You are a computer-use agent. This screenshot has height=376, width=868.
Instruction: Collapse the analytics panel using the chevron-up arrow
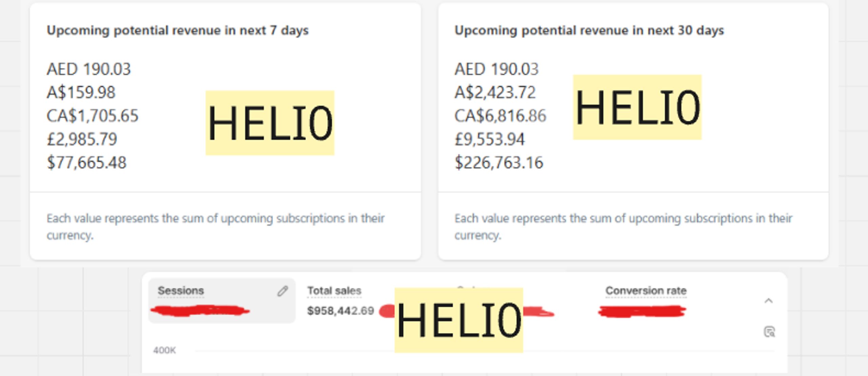click(769, 301)
